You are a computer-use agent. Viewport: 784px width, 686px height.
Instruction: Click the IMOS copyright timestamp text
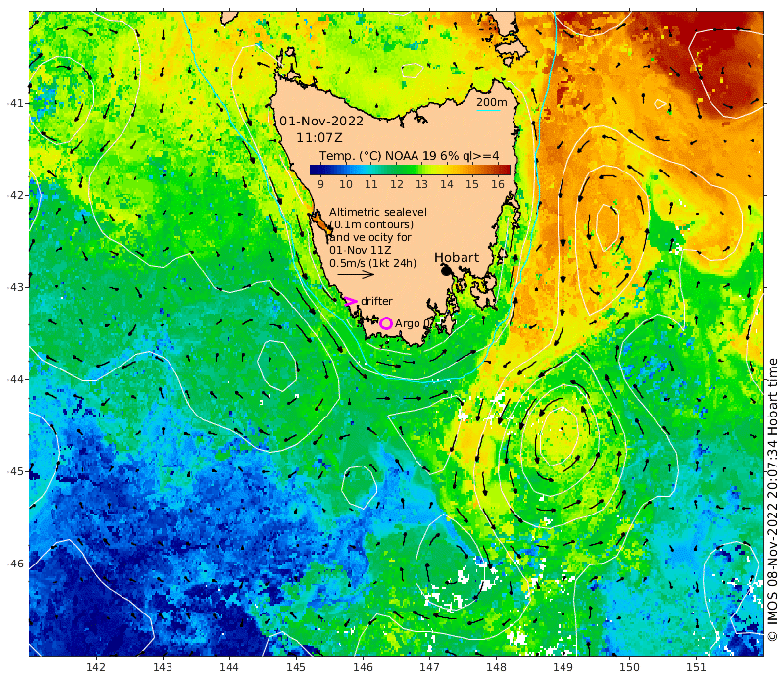pos(773,500)
